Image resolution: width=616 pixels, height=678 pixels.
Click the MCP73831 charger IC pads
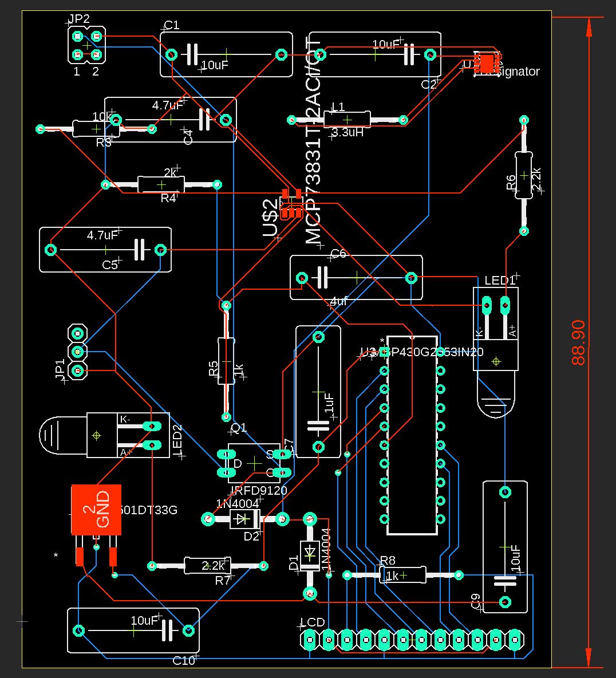coord(292,203)
